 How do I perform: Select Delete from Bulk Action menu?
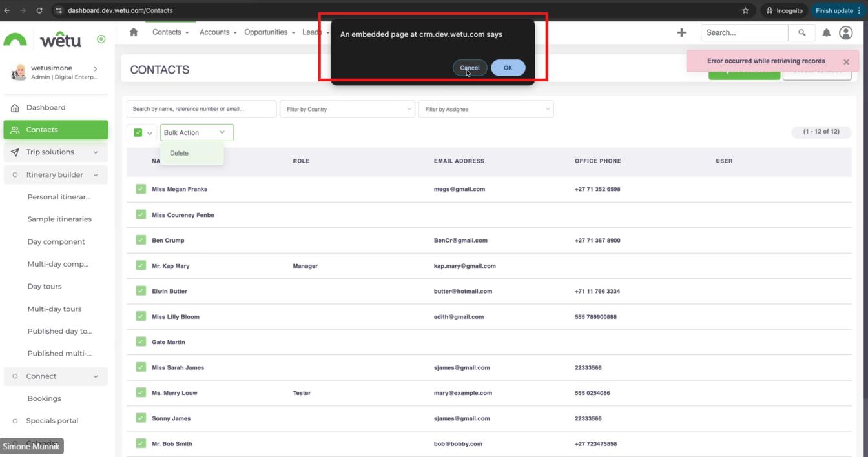click(180, 153)
